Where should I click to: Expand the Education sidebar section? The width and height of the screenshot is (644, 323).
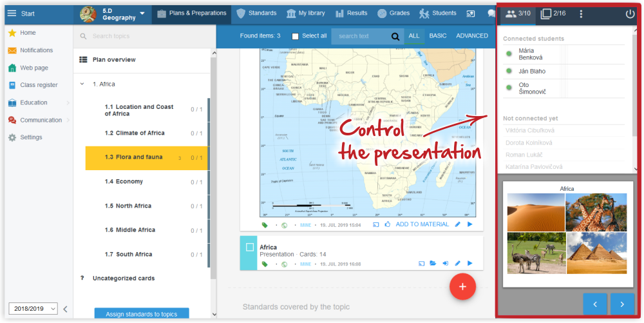pos(39,103)
